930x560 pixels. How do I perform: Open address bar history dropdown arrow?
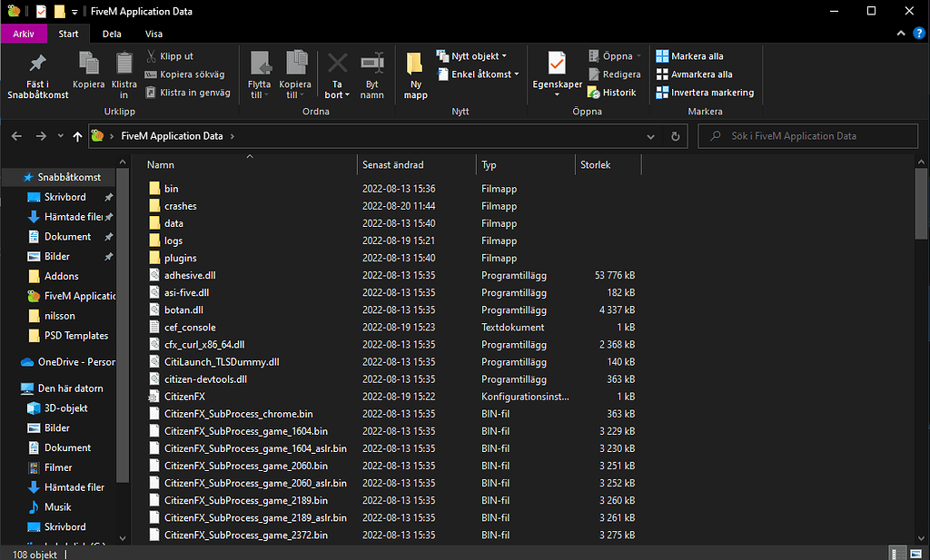pyautogui.click(x=650, y=136)
